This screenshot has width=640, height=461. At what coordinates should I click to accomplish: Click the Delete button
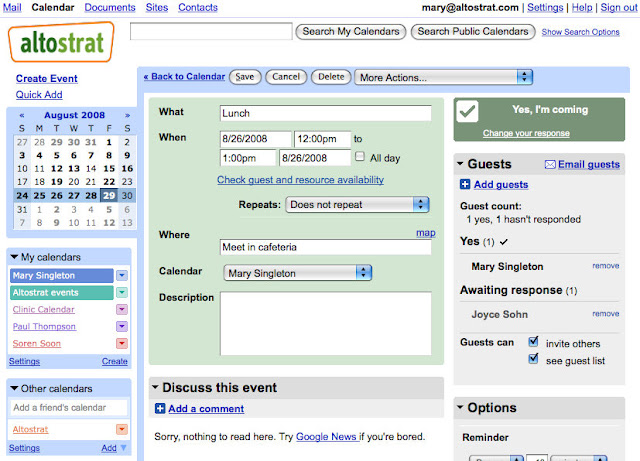pos(331,77)
